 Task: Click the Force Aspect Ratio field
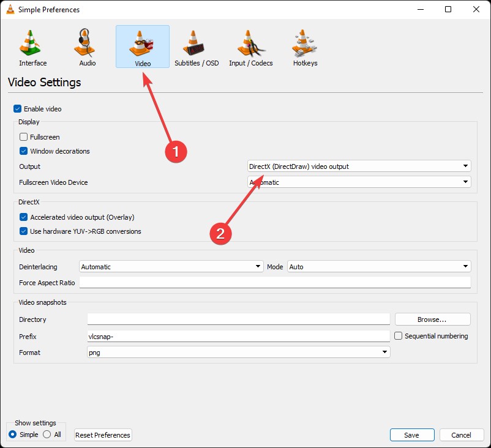click(x=275, y=282)
